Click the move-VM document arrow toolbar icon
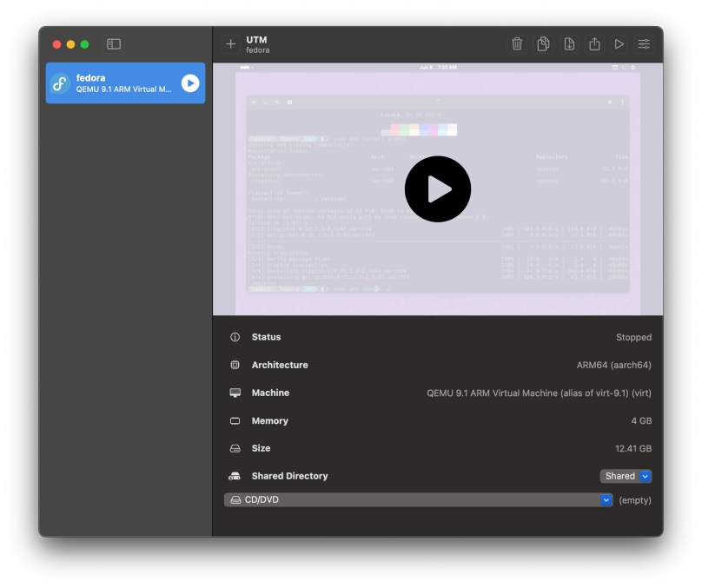The width and height of the screenshot is (702, 588). tap(569, 43)
